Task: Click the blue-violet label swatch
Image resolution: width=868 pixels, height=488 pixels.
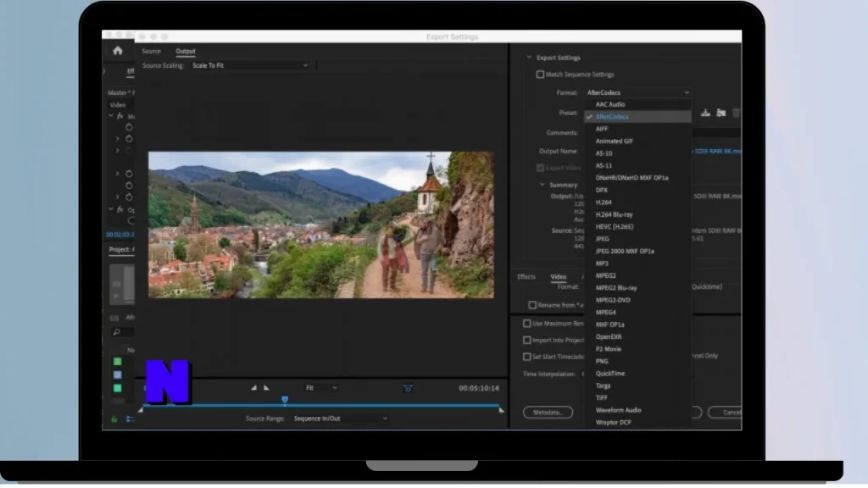Action: pos(117,375)
